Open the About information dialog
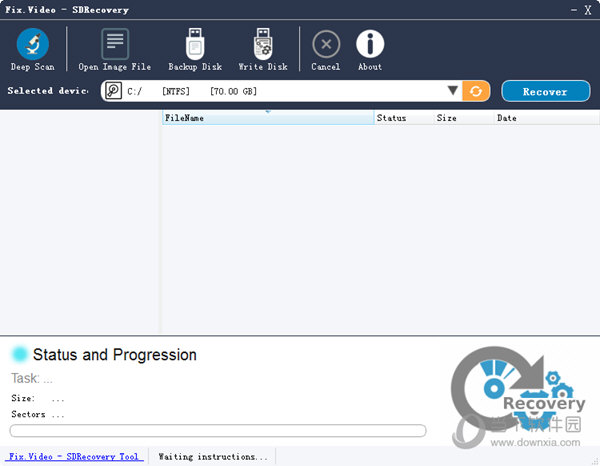The height and width of the screenshot is (466, 600). coord(370,51)
